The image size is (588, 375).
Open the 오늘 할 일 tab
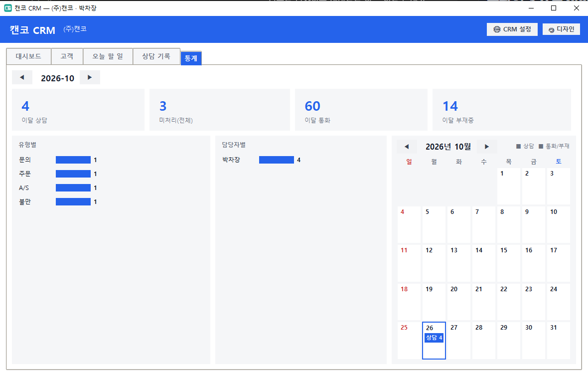(x=108, y=56)
